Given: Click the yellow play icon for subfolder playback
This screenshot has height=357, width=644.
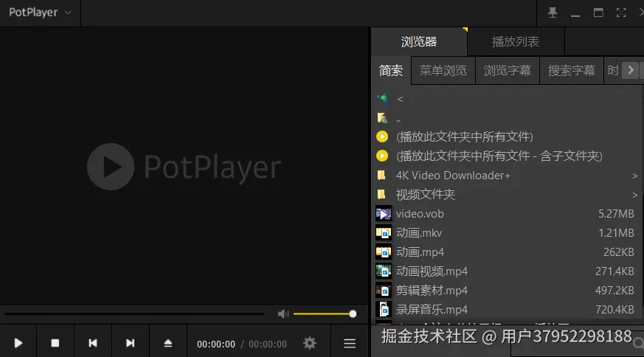Looking at the screenshot, I should click(382, 156).
